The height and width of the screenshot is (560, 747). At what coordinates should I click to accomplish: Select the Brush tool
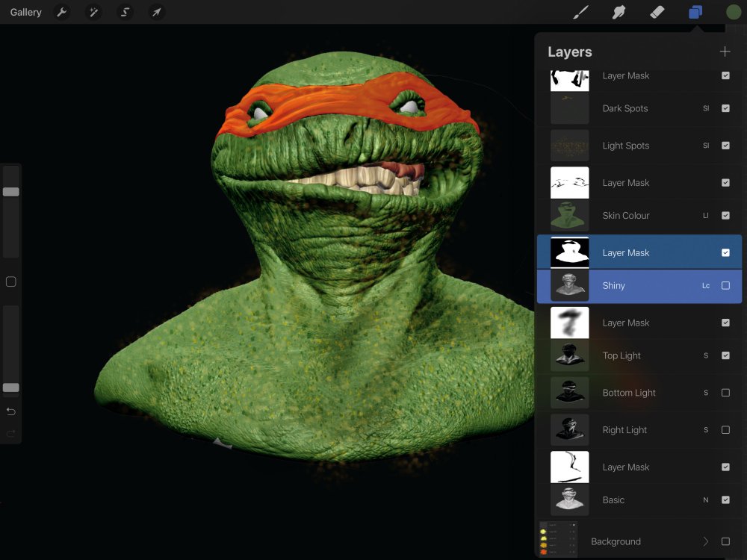tap(580, 12)
